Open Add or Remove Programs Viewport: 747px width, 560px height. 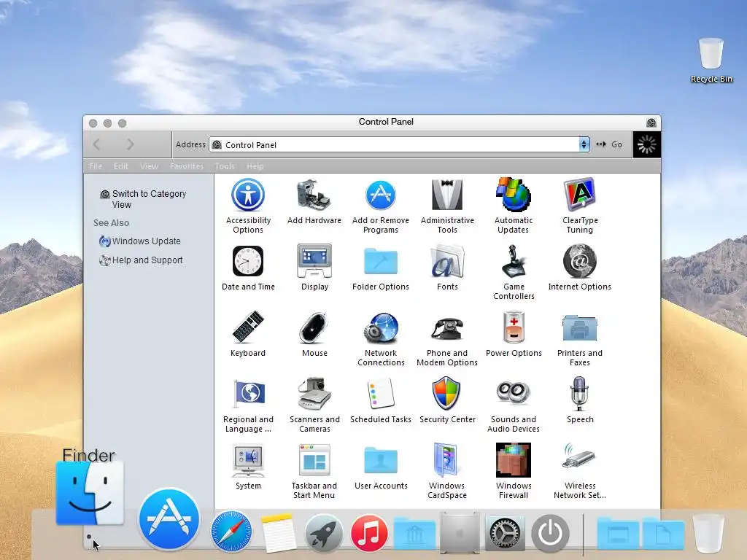(381, 205)
